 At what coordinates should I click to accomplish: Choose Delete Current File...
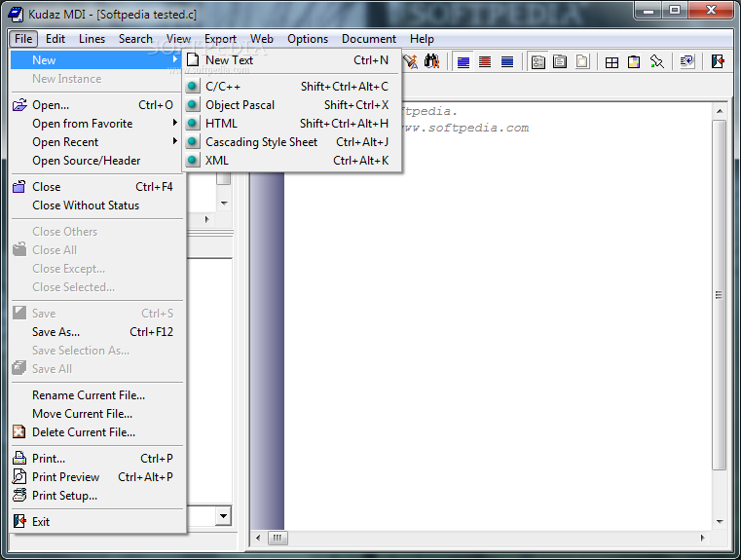coord(96,432)
